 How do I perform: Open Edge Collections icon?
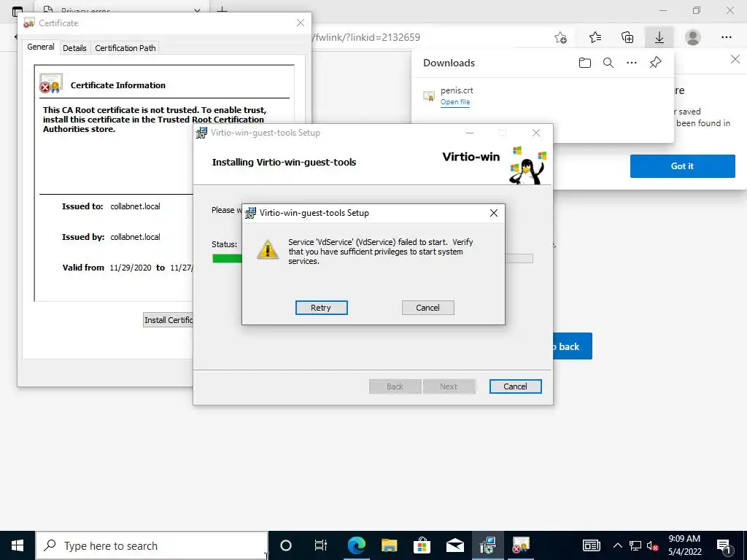(x=627, y=37)
